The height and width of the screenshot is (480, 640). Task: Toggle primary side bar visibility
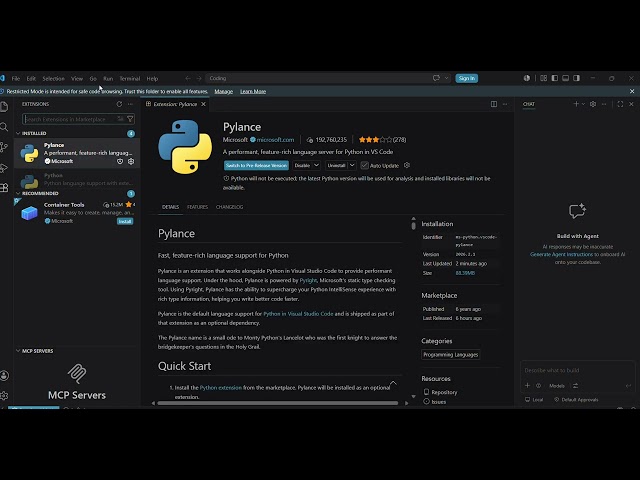click(x=555, y=78)
